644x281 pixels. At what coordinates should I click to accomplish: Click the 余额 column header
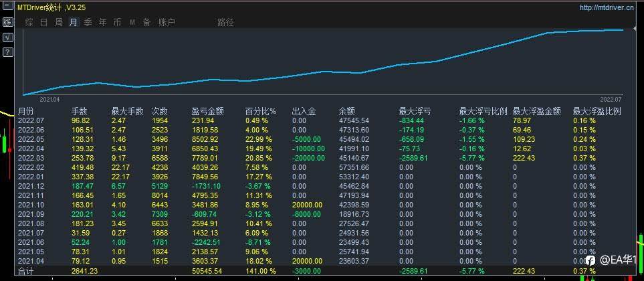pyautogui.click(x=347, y=111)
